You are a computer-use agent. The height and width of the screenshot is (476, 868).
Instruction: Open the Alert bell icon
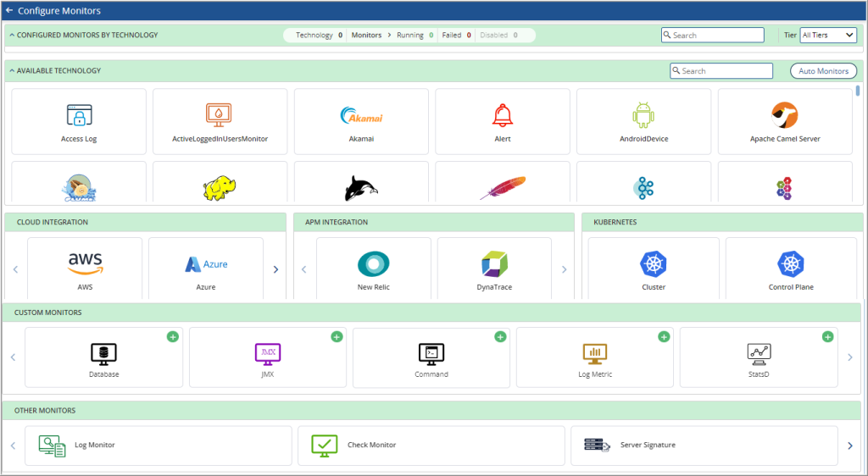[x=503, y=115]
